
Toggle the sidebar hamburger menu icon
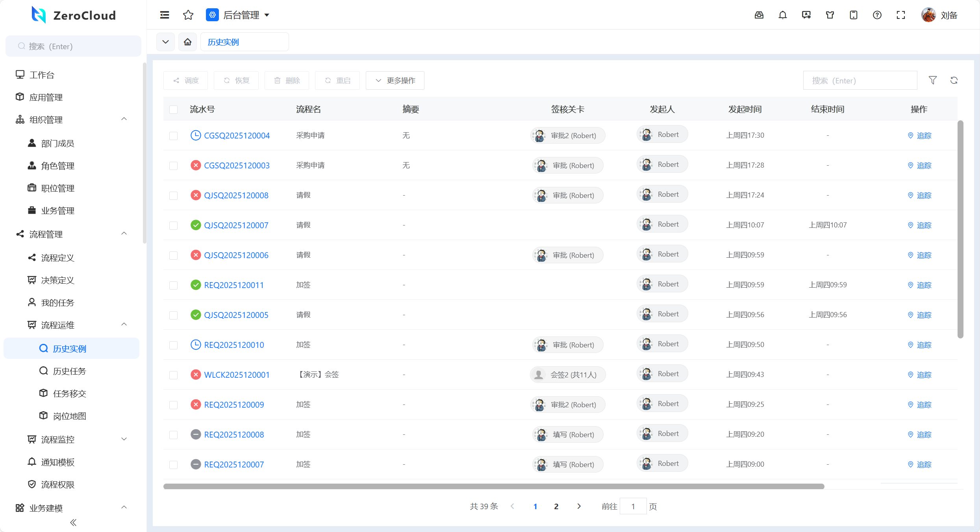pos(165,15)
